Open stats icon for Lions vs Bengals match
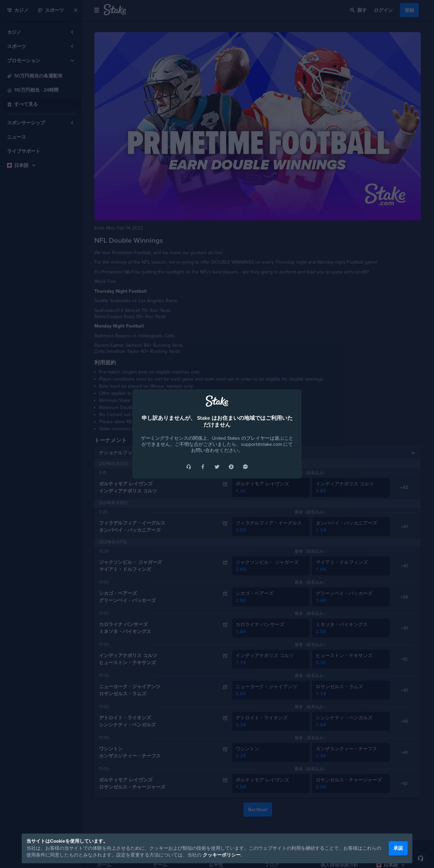Image resolution: width=434 pixels, height=868 pixels. point(225,718)
